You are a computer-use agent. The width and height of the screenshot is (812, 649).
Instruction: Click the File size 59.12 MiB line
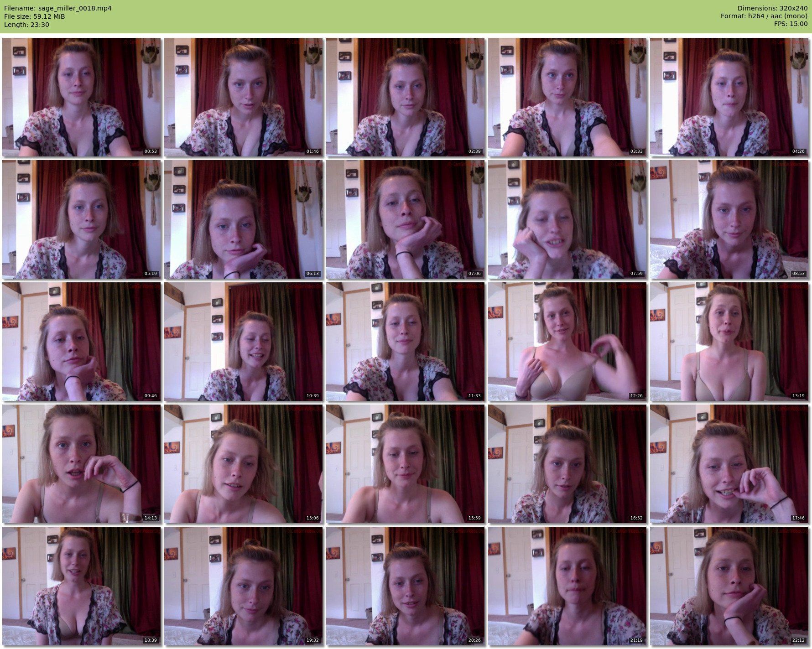(35, 16)
